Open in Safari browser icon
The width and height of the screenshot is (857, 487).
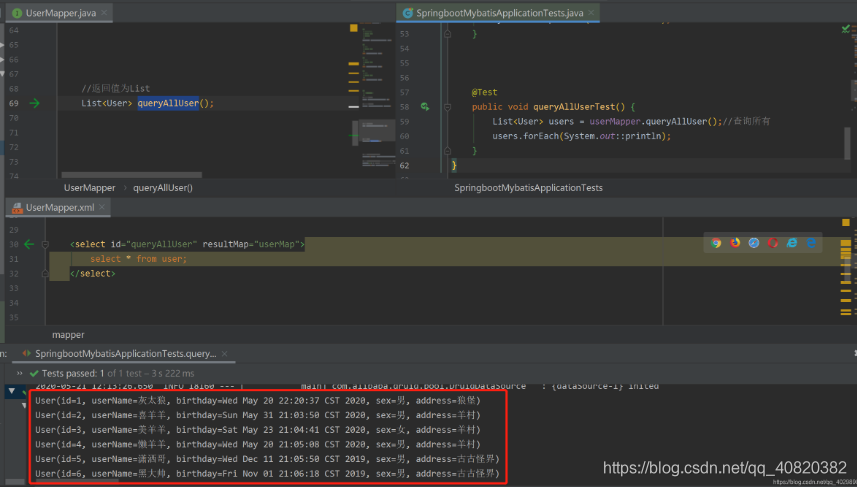point(754,243)
